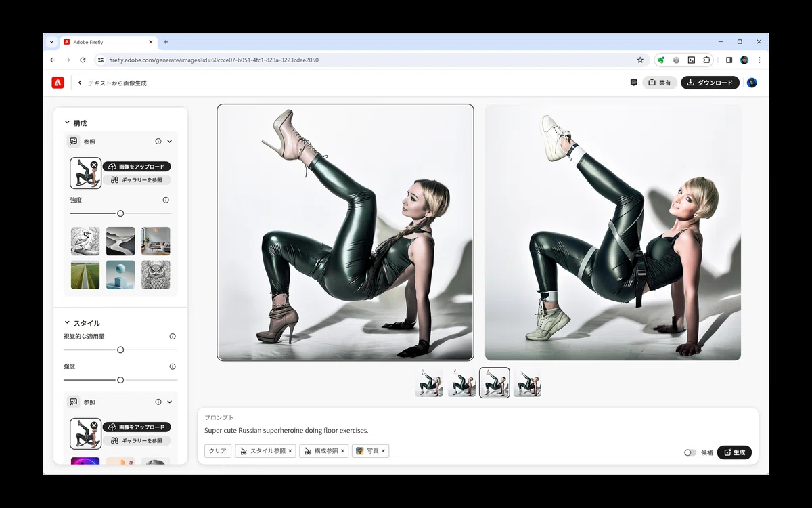Select the Adobe Firefly browser tab
The image size is (812, 508).
tap(109, 42)
